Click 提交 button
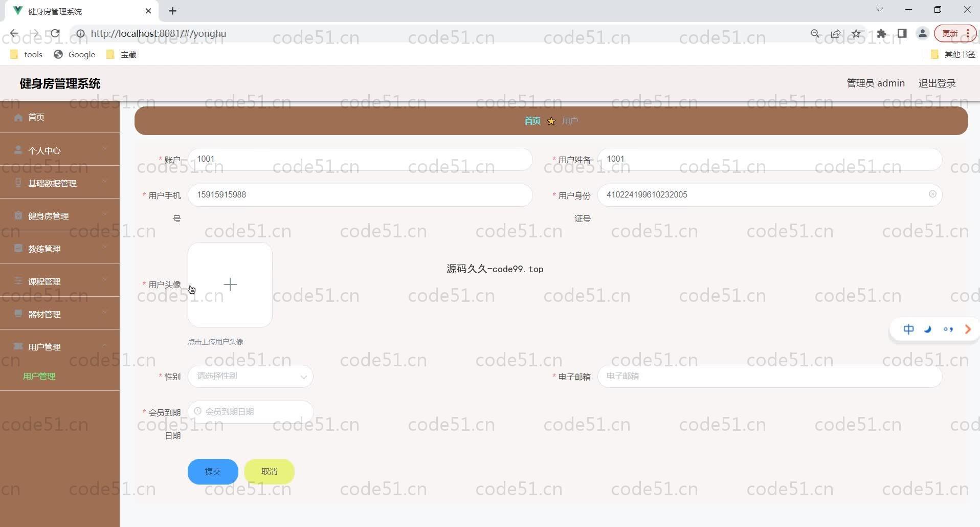Screen dimensions: 980x527 click(213, 472)
